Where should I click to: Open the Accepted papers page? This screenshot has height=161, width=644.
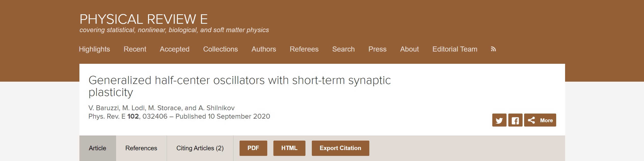point(175,49)
